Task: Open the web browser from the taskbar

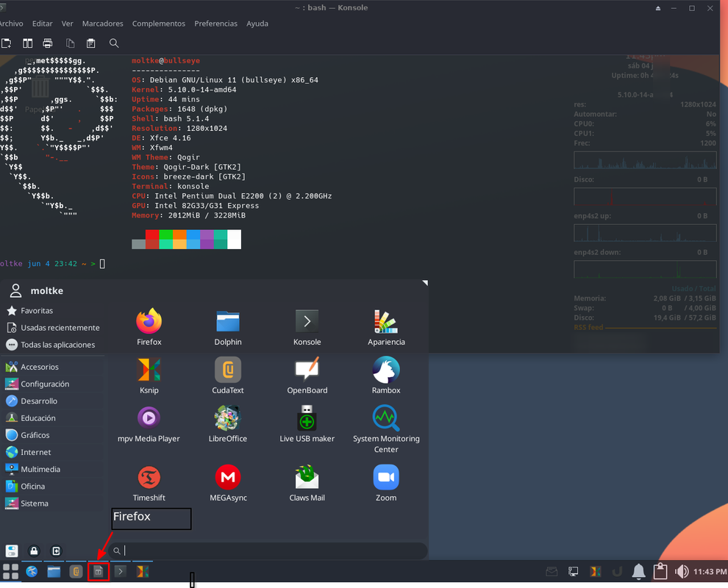Action: point(32,571)
